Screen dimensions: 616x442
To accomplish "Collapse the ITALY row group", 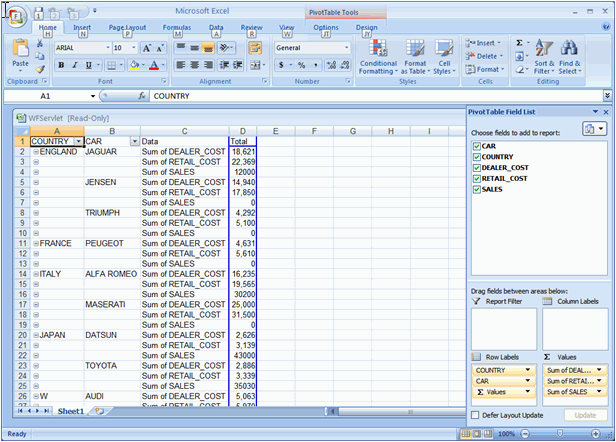I will point(36,274).
